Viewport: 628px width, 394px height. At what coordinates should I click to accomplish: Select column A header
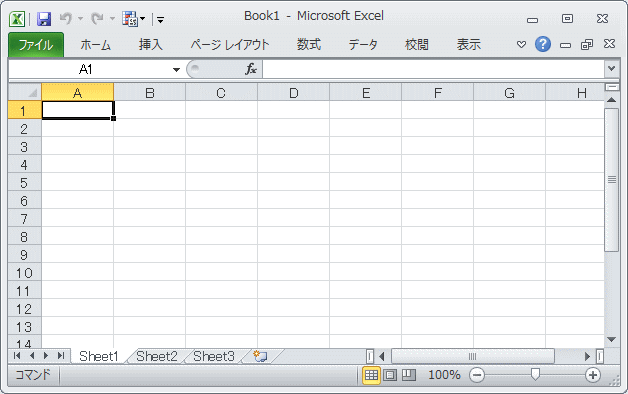[x=78, y=92]
